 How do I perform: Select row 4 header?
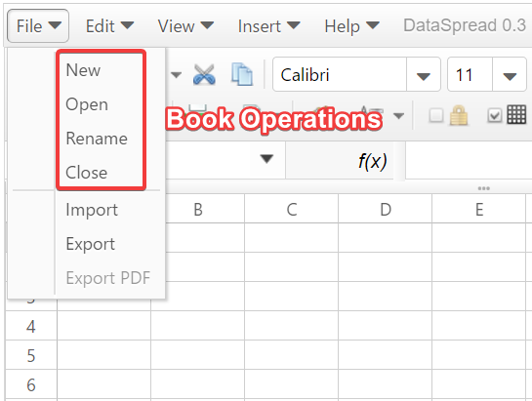[x=31, y=326]
